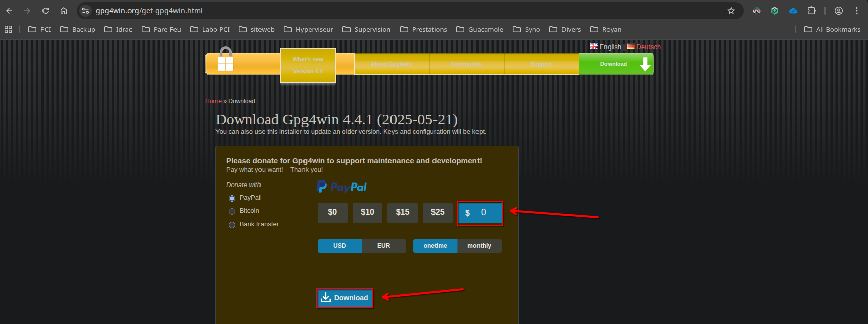This screenshot has height=324, width=868.
Task: Click the browser home icon
Action: coord(64,11)
